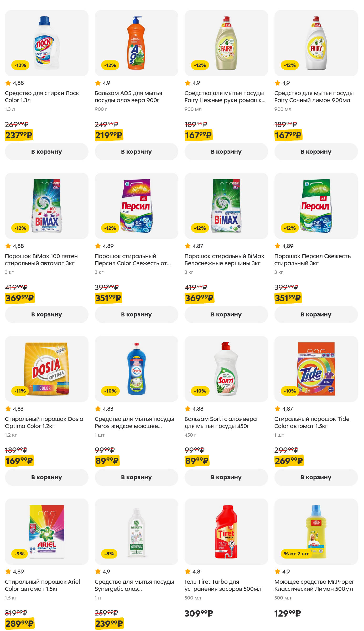Add Fairy Сочный лимон to cart

(316, 152)
